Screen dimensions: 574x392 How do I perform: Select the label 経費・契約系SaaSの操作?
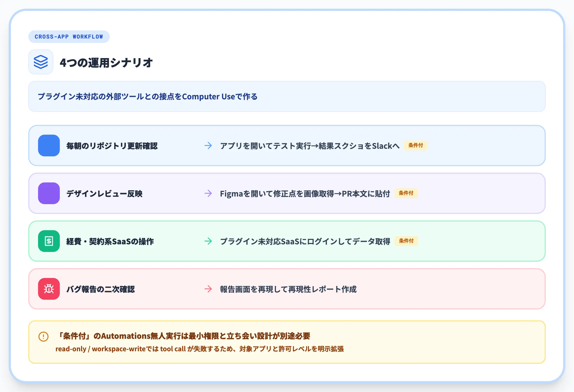pyautogui.click(x=110, y=241)
